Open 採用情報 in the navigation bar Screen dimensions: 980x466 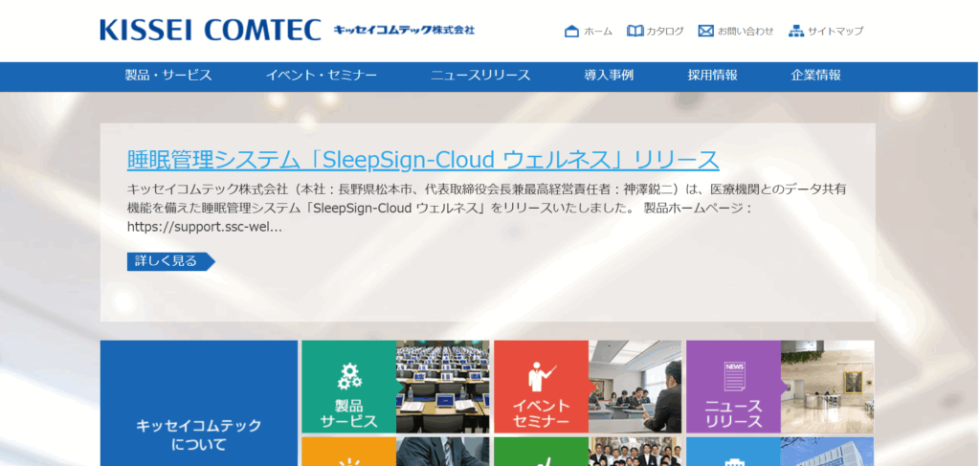[x=712, y=76]
